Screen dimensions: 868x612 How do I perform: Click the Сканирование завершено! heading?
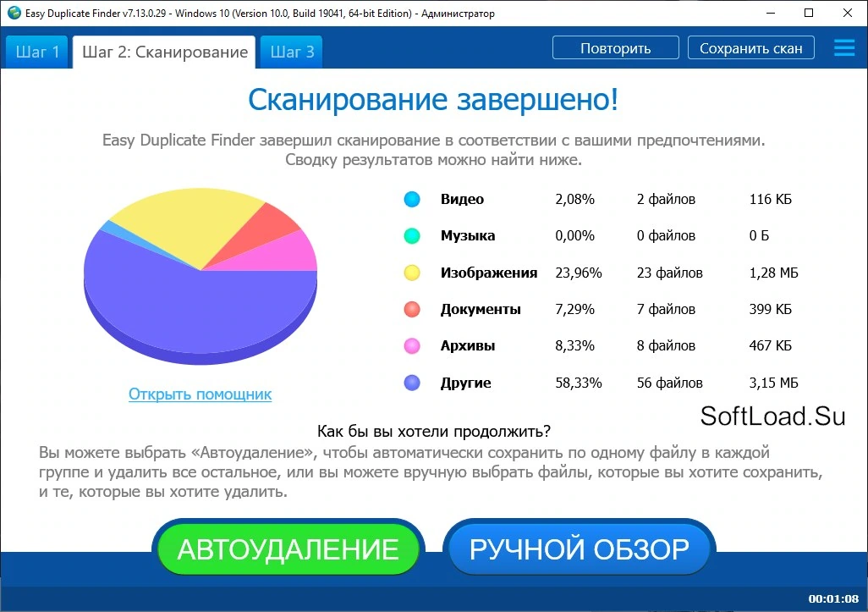[433, 100]
